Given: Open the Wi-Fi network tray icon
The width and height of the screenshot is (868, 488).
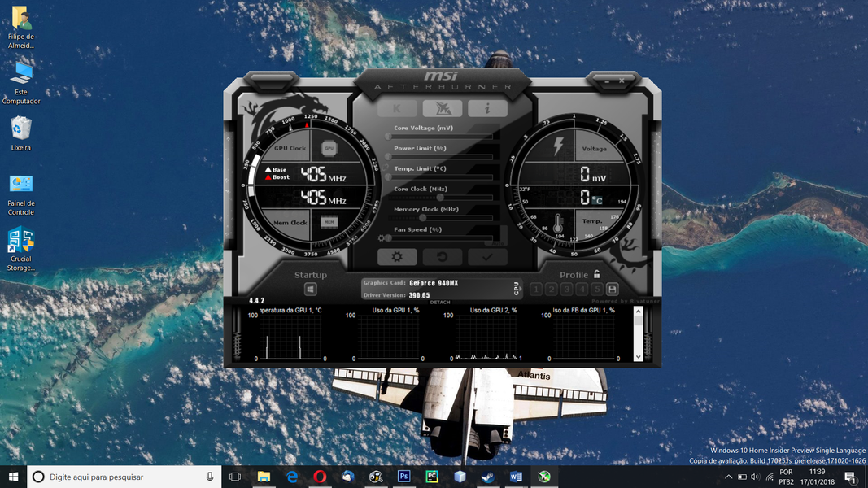Looking at the screenshot, I should (770, 477).
